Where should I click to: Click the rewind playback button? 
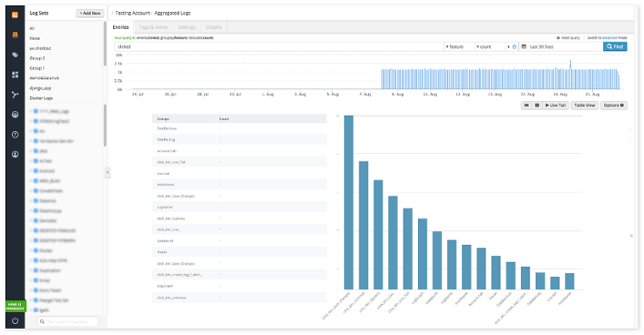526,105
